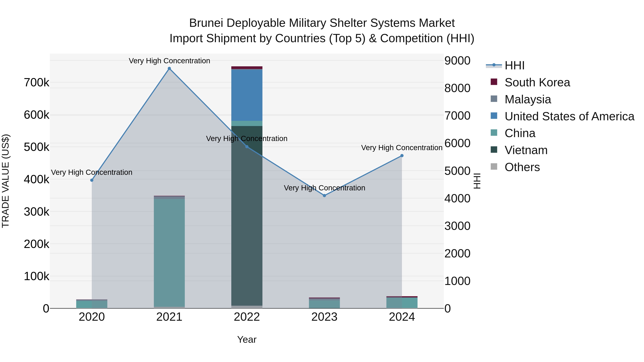The image size is (644, 362).
Task: Click the 400k trade value tick label
Action: 36,179
